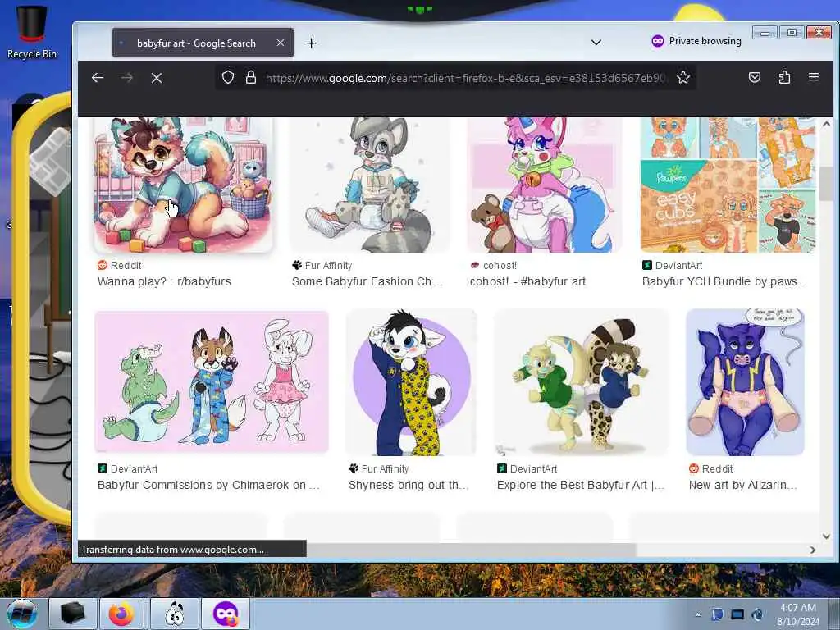Screen dimensions: 840x630
Task: Open Recycle Bin icon on desktop
Action: click(32, 31)
